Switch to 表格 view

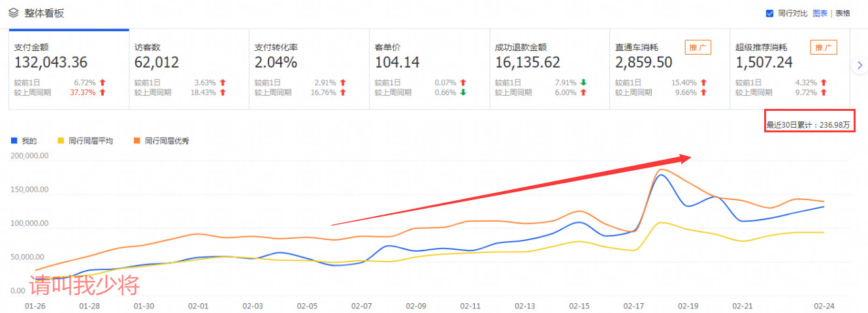click(843, 13)
